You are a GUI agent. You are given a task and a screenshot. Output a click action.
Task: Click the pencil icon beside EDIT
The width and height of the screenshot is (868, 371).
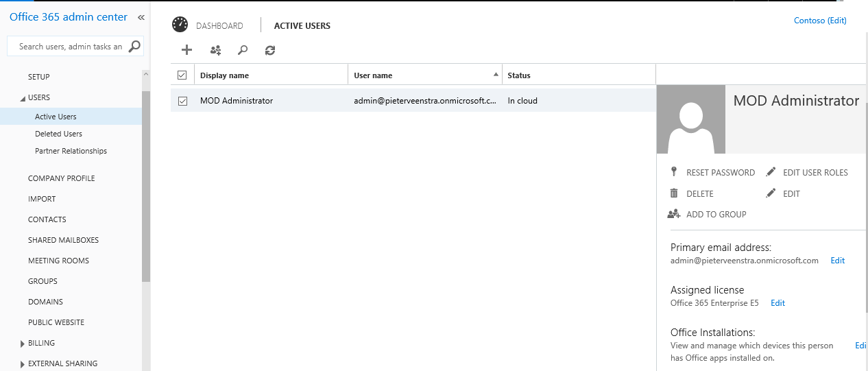point(771,193)
